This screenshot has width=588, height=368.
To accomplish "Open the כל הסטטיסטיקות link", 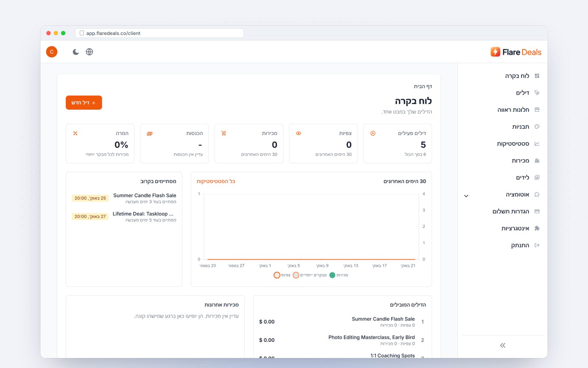I will (x=216, y=181).
